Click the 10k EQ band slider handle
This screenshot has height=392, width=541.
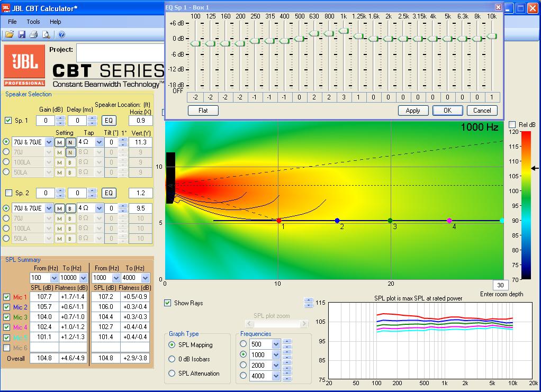(492, 36)
